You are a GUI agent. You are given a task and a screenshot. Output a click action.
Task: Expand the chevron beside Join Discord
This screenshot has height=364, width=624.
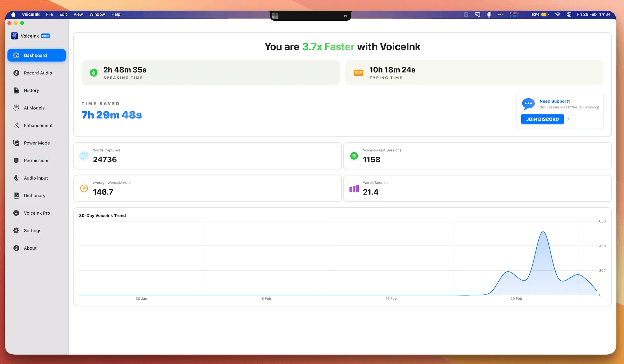pos(569,119)
